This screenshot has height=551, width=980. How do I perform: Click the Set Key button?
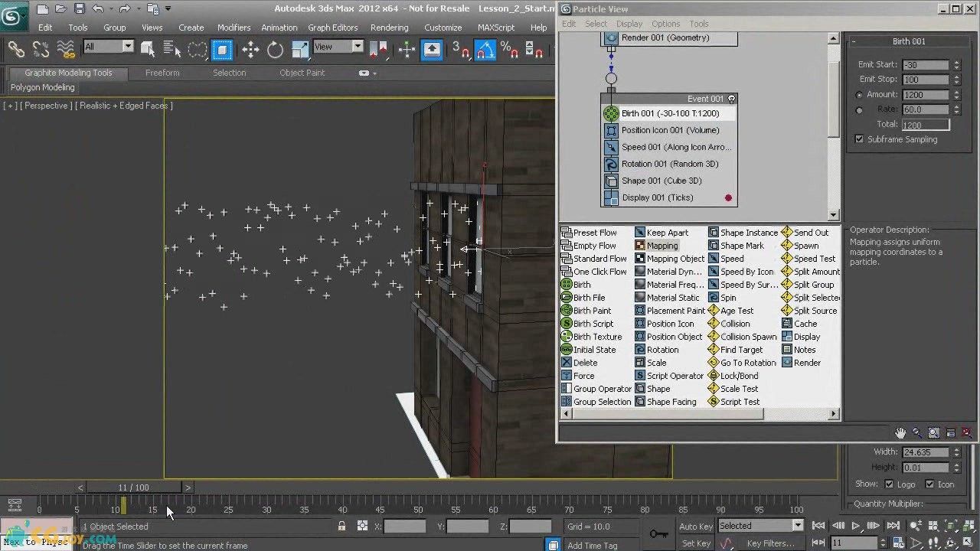(x=696, y=543)
